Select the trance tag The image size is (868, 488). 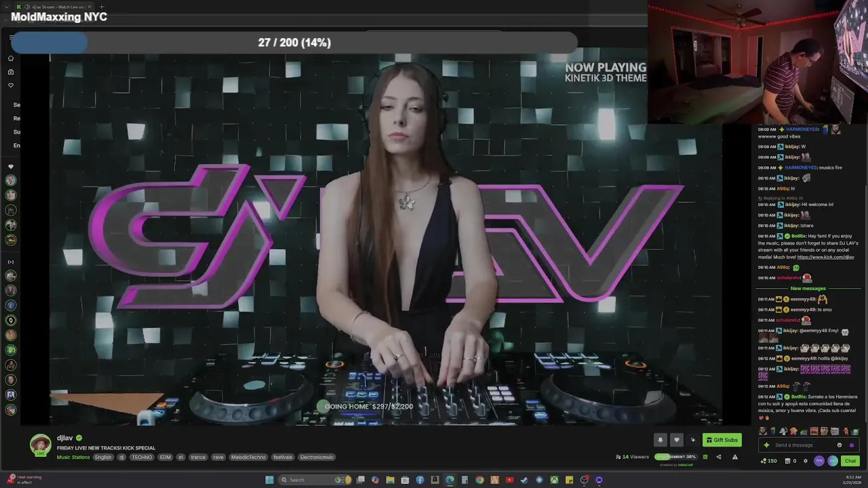pos(198,457)
